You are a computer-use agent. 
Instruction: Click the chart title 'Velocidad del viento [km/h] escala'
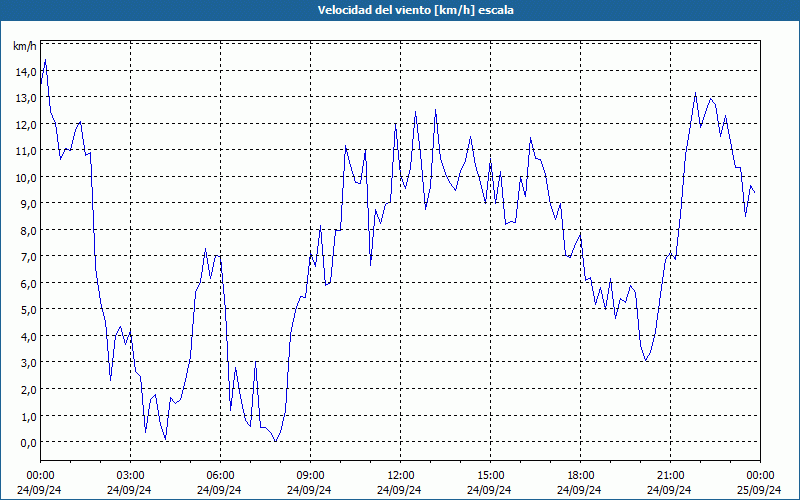click(x=415, y=10)
